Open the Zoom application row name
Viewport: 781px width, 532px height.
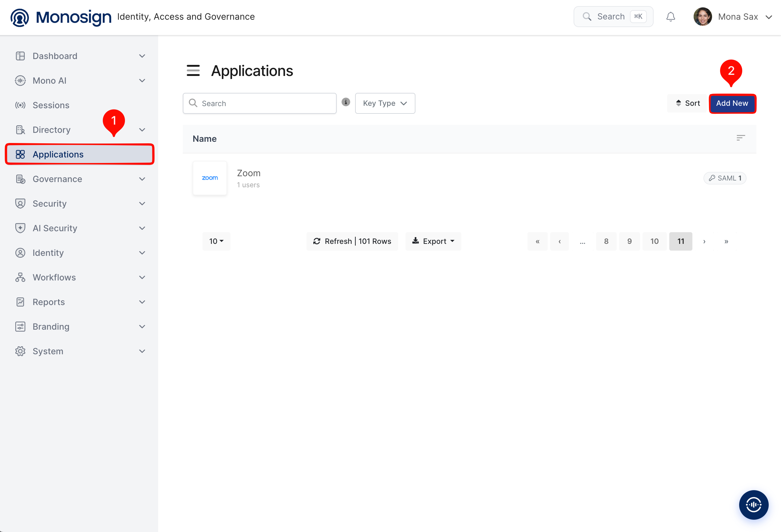(249, 173)
